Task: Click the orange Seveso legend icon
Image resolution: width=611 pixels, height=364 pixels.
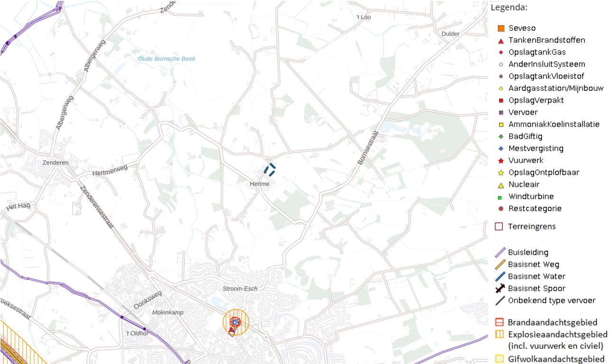Action: pos(501,28)
